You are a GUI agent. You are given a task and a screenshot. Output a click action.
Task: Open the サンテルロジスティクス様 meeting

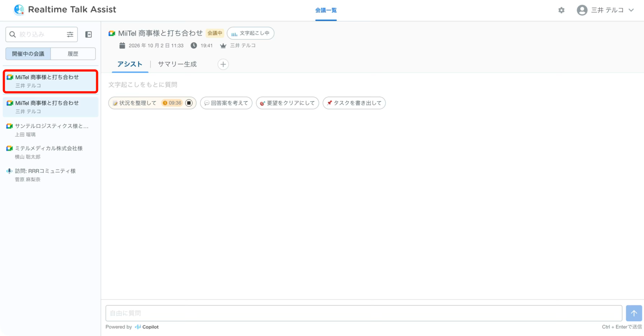point(50,130)
